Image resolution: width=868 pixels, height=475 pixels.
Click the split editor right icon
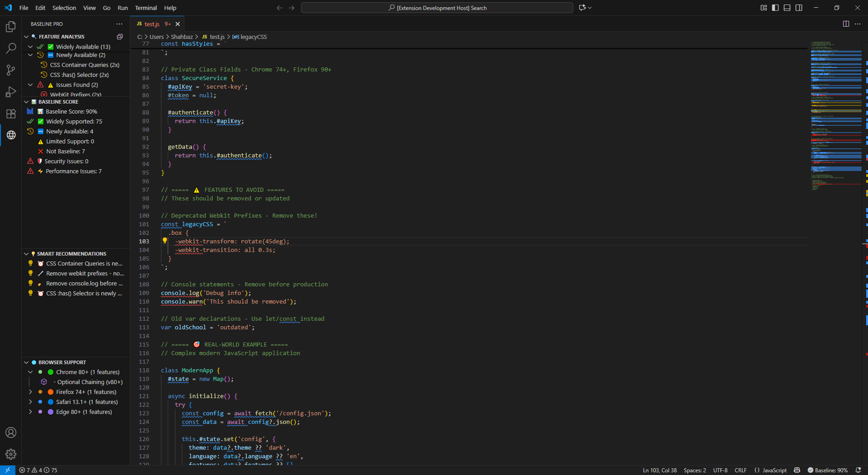point(846,24)
